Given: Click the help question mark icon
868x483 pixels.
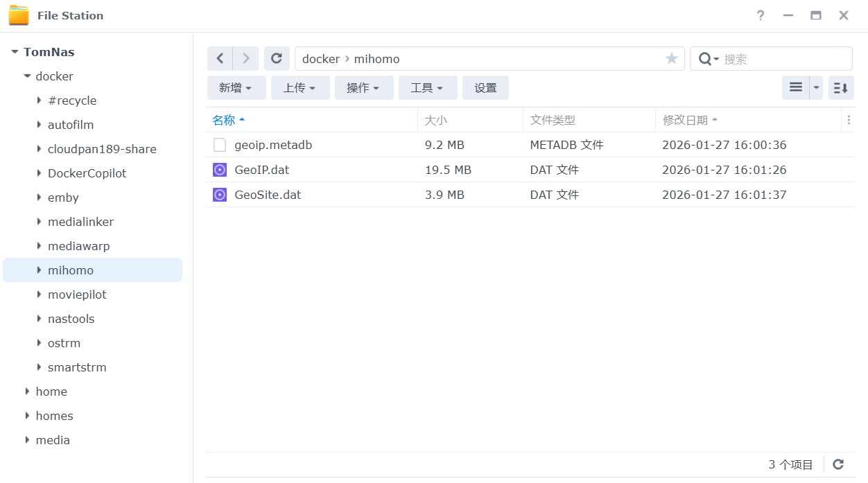Looking at the screenshot, I should (x=761, y=15).
